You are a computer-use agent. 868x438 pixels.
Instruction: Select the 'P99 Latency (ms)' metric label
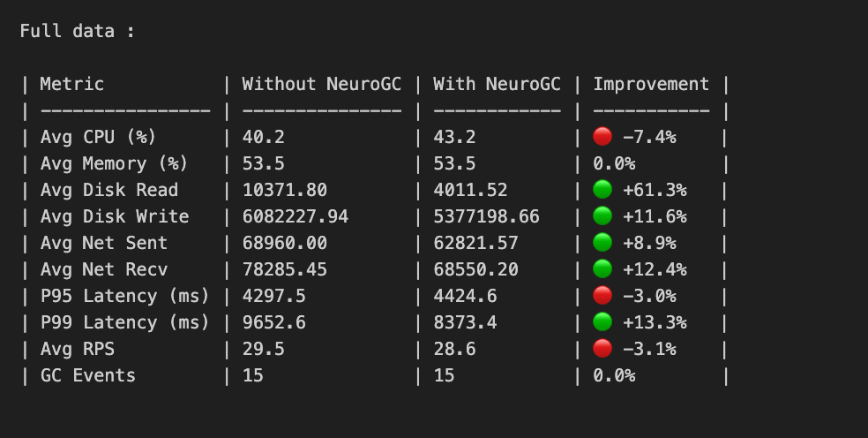(x=125, y=322)
